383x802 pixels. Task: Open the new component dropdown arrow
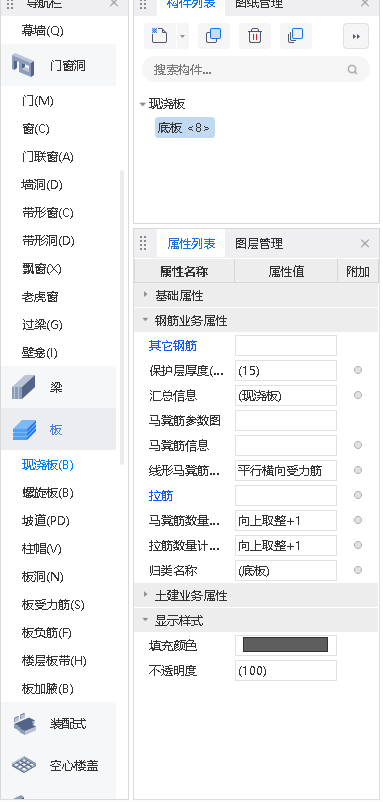point(183,37)
